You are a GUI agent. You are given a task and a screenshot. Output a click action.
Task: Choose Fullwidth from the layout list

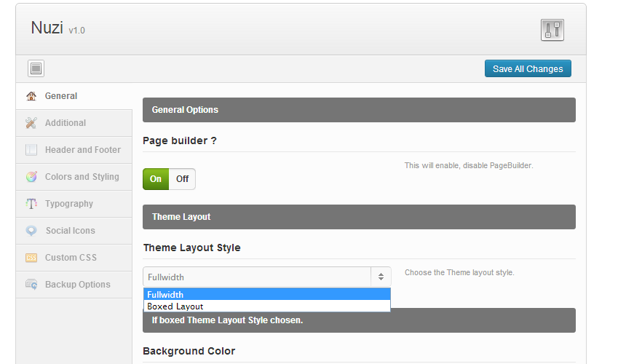(x=266, y=295)
